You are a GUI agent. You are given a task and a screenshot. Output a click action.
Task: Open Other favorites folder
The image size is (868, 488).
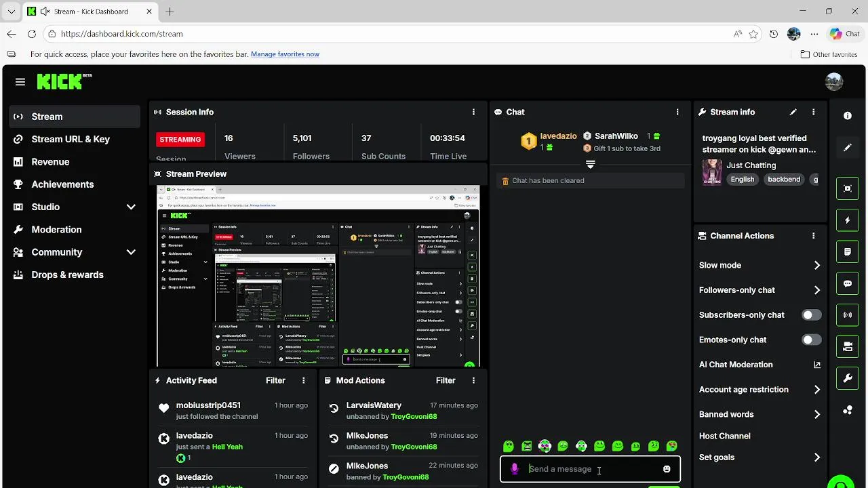829,54
